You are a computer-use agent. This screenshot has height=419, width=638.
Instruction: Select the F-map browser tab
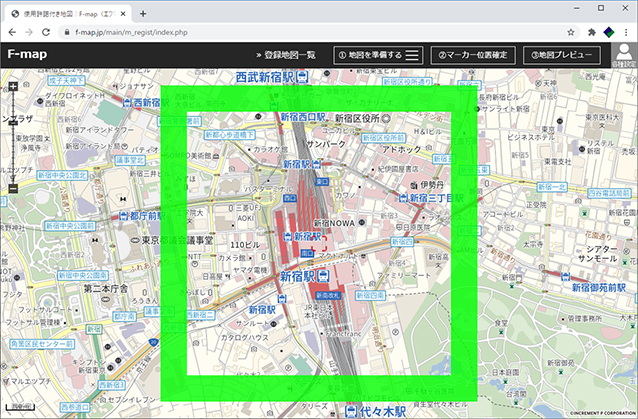pos(68,14)
